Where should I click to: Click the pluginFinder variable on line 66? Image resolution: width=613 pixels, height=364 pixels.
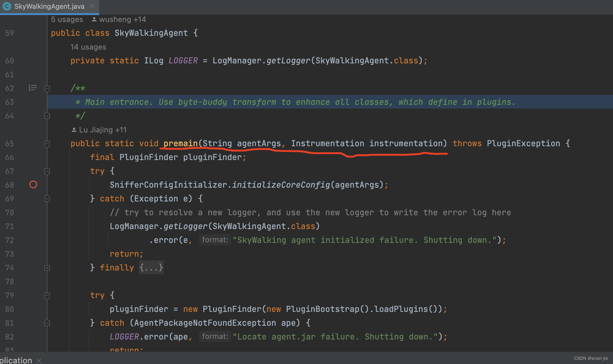pyautogui.click(x=212, y=157)
